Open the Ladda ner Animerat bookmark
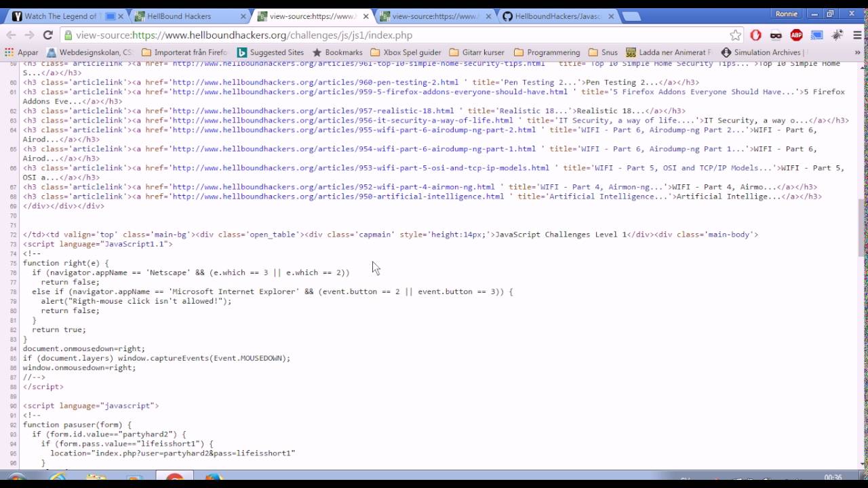Viewport: 868px width, 488px height. [x=669, y=52]
